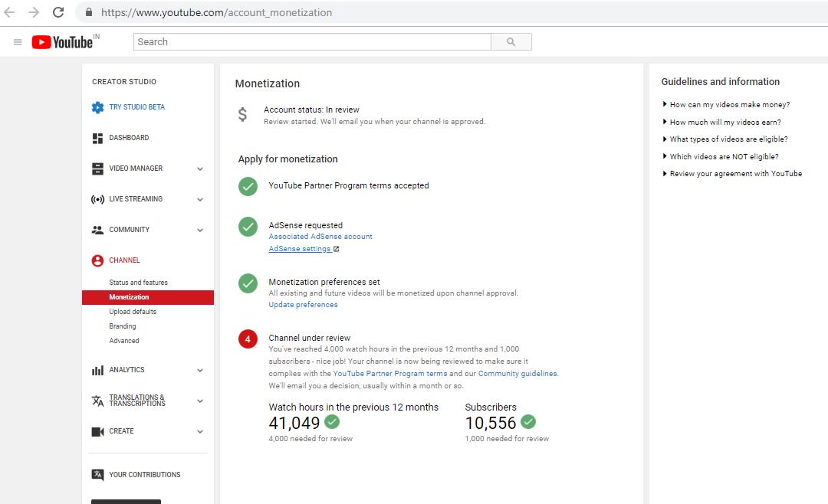Click the CHANNEL section label
This screenshot has height=504, width=828.
point(124,260)
